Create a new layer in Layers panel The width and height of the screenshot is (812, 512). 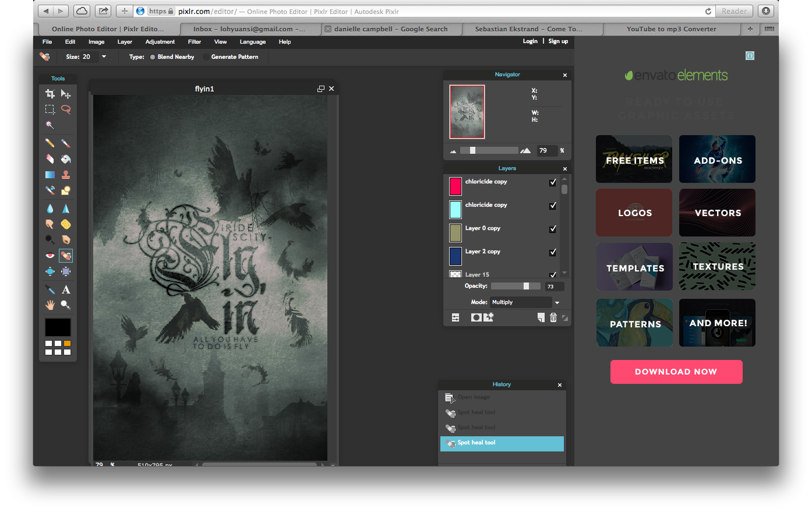point(541,317)
